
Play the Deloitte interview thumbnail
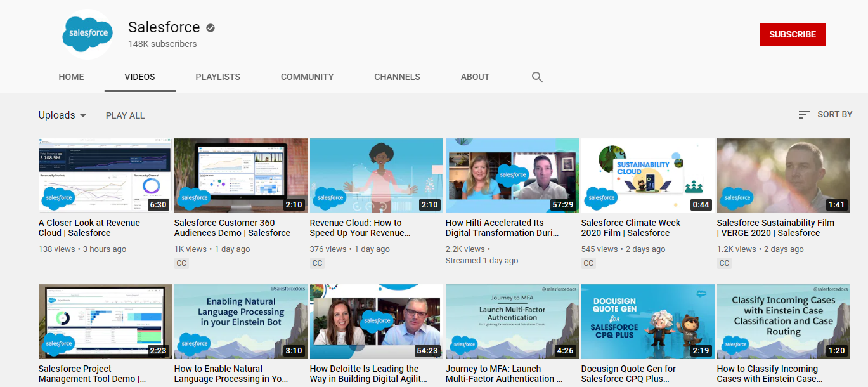tap(377, 322)
